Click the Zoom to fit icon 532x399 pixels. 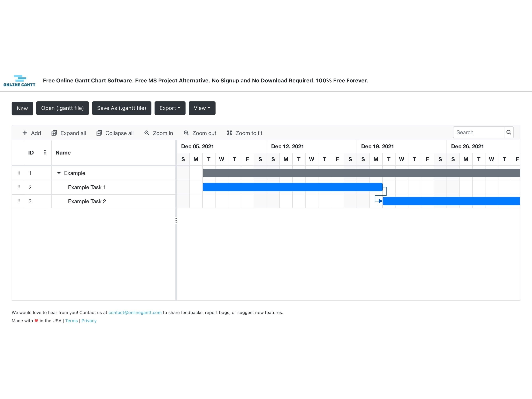point(229,133)
